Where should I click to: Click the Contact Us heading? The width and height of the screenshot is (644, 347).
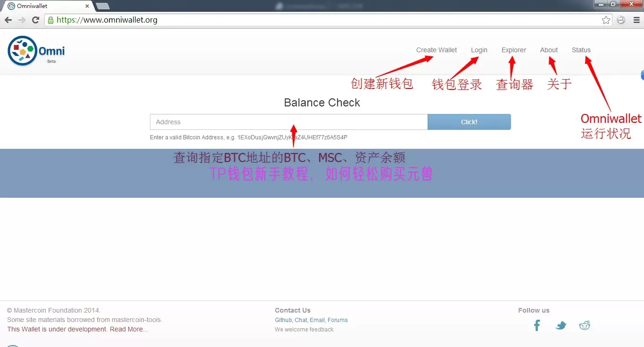(293, 310)
